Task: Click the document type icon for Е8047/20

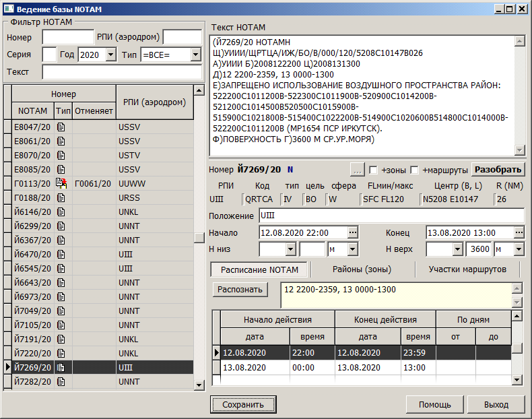Action: tap(61, 126)
